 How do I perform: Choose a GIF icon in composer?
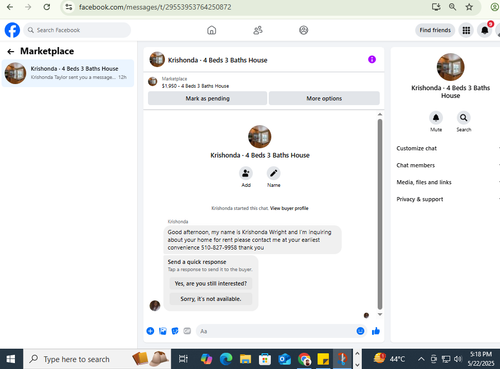(187, 331)
